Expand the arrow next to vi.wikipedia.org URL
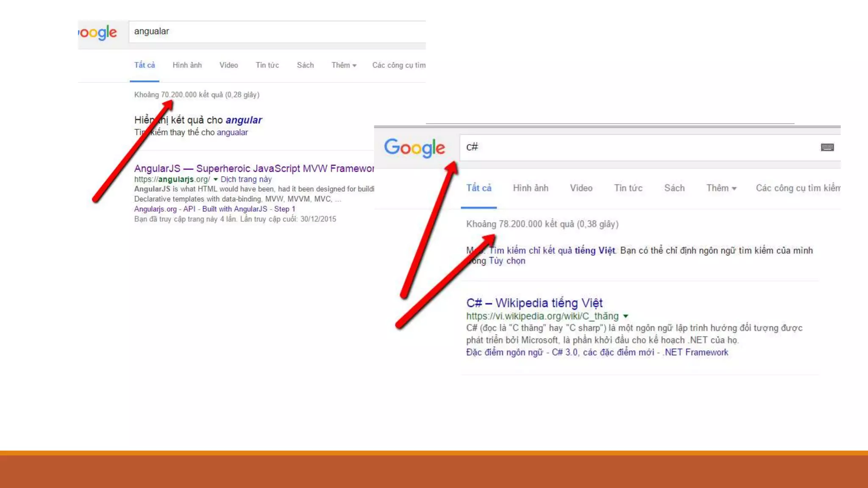This screenshot has height=488, width=868. 626,316
